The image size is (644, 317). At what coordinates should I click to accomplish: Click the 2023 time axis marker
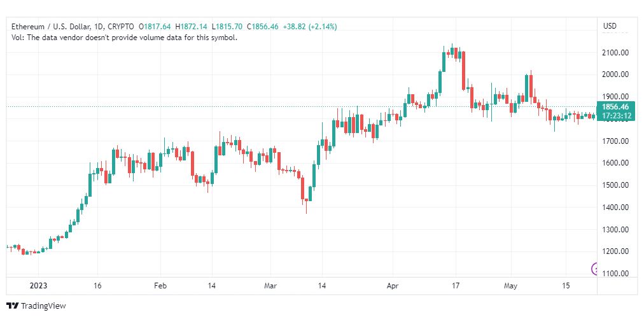pos(39,286)
